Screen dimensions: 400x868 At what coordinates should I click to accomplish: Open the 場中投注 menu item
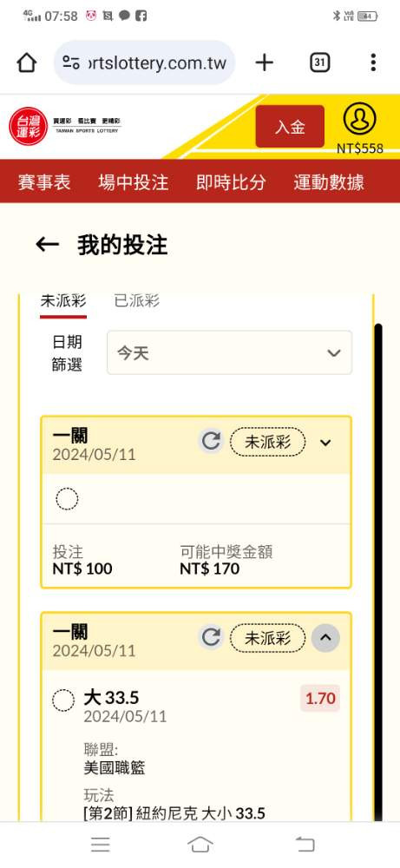[134, 181]
